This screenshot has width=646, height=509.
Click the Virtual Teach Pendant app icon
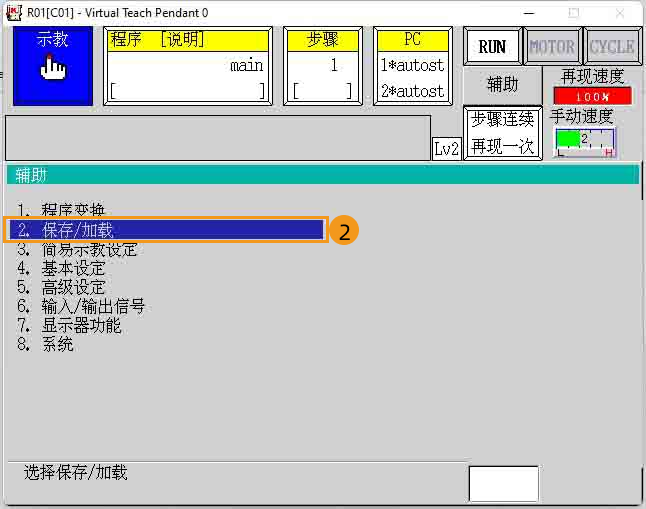pos(14,13)
